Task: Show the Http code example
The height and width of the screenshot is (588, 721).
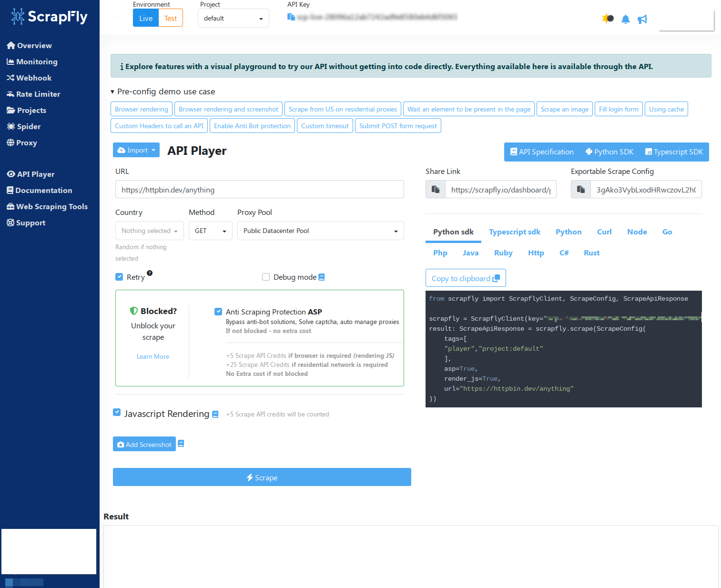Action: coord(536,253)
